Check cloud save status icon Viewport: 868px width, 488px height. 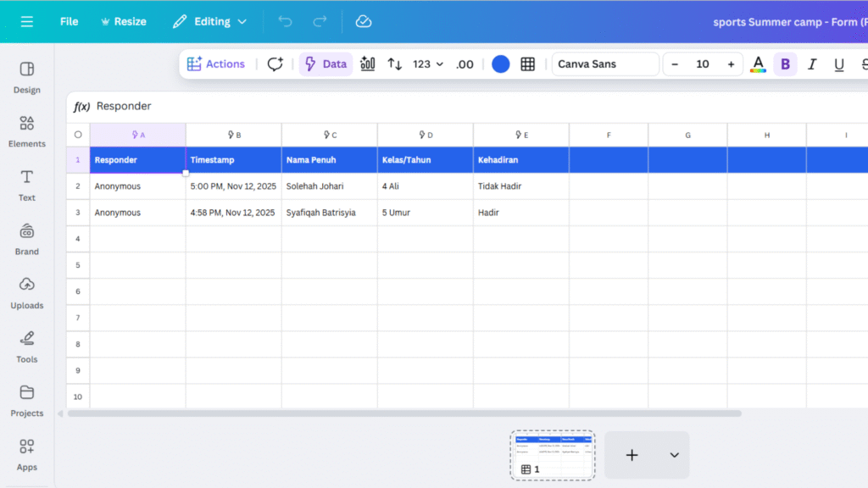(364, 21)
